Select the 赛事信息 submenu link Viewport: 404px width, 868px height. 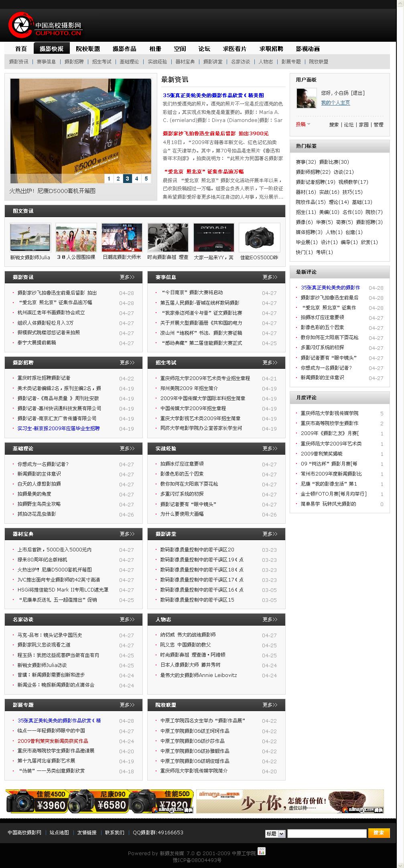click(x=46, y=62)
